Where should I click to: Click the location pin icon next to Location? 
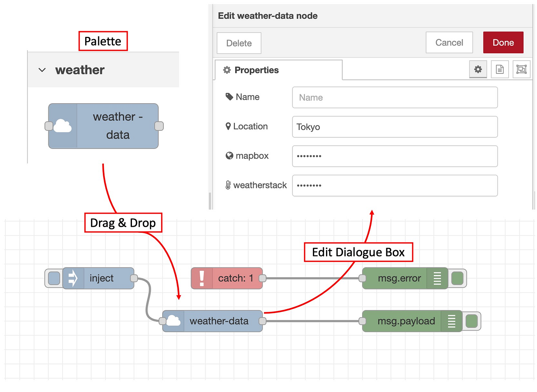tap(228, 126)
